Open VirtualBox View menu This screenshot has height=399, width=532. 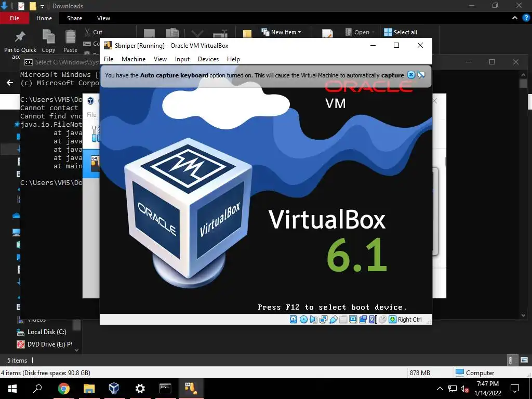click(x=160, y=59)
